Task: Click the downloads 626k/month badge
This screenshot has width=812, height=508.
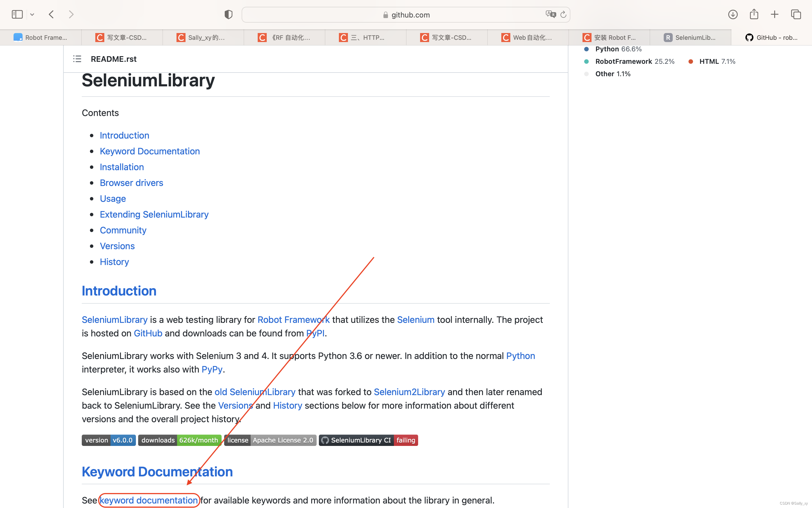Action: coord(180,440)
